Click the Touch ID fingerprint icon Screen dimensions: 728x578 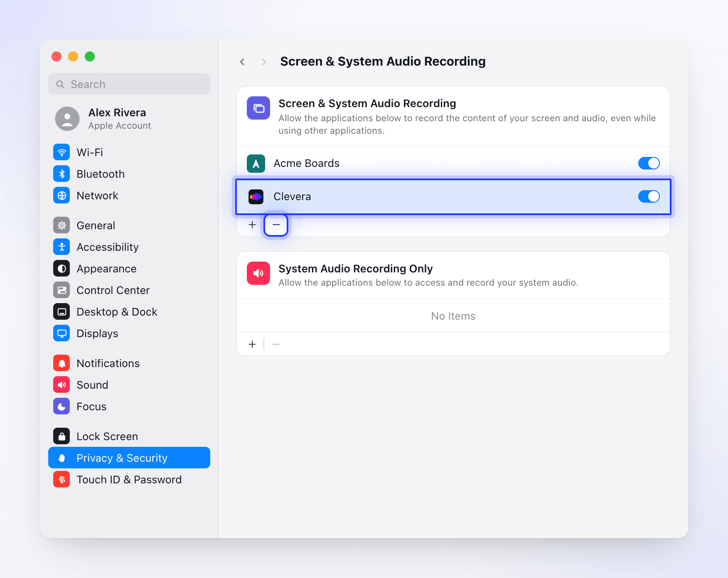[61, 479]
